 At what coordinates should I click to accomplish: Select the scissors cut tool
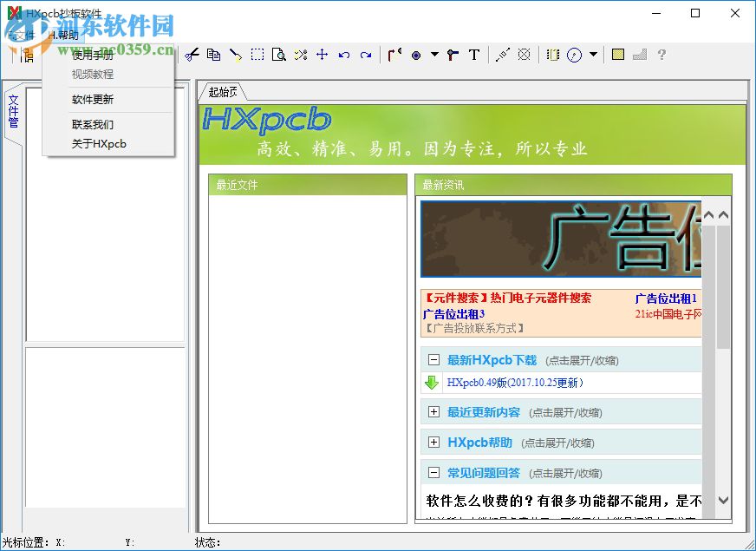point(192,54)
